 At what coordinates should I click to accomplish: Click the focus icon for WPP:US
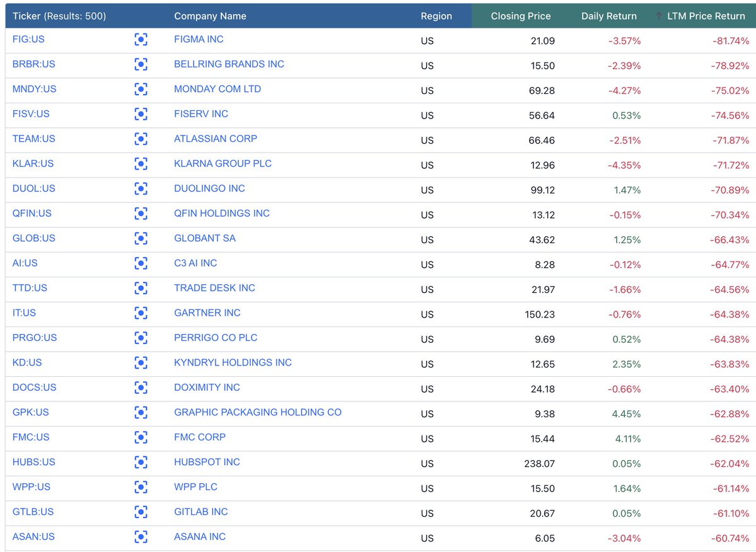coord(141,488)
